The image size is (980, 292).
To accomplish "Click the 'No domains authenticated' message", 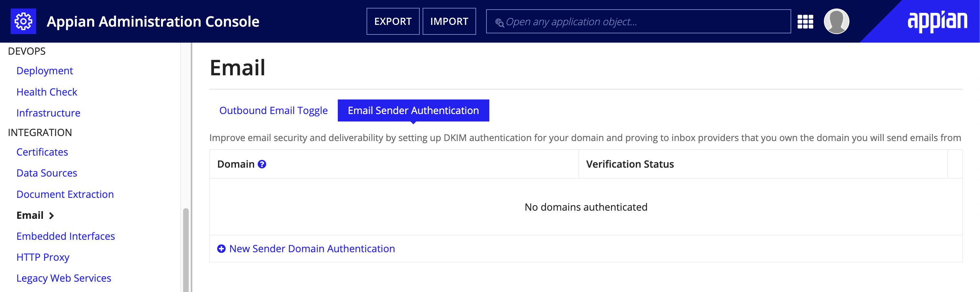I will tap(585, 207).
